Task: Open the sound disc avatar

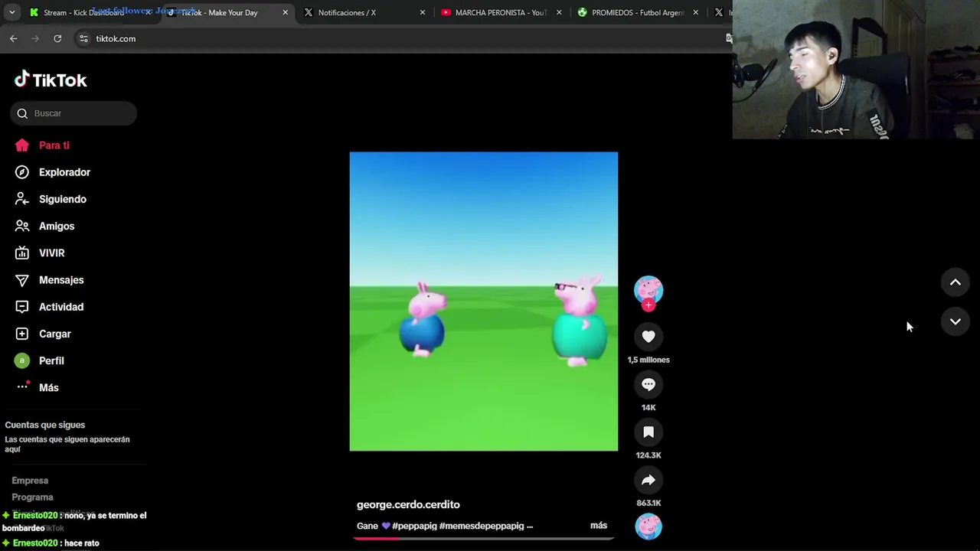Action: (648, 527)
